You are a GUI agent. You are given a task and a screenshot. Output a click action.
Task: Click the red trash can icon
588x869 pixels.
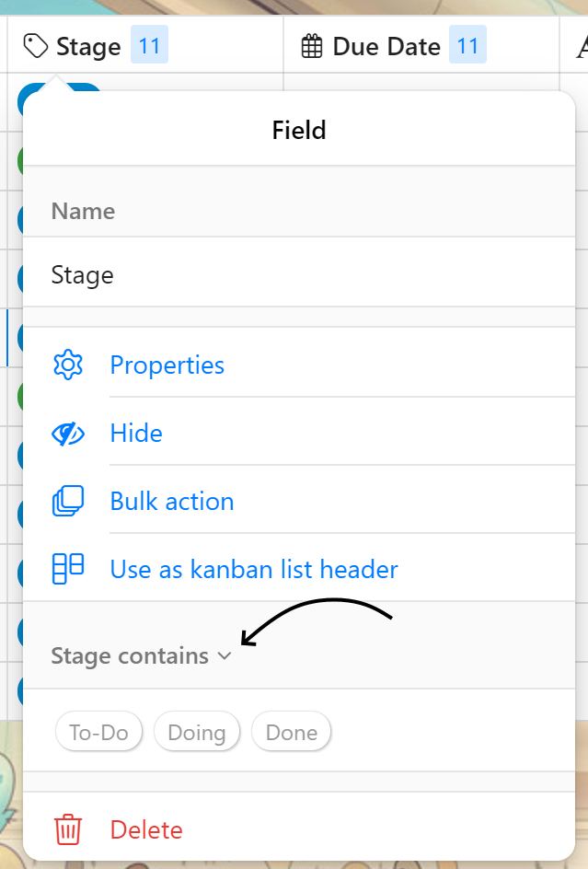68,829
